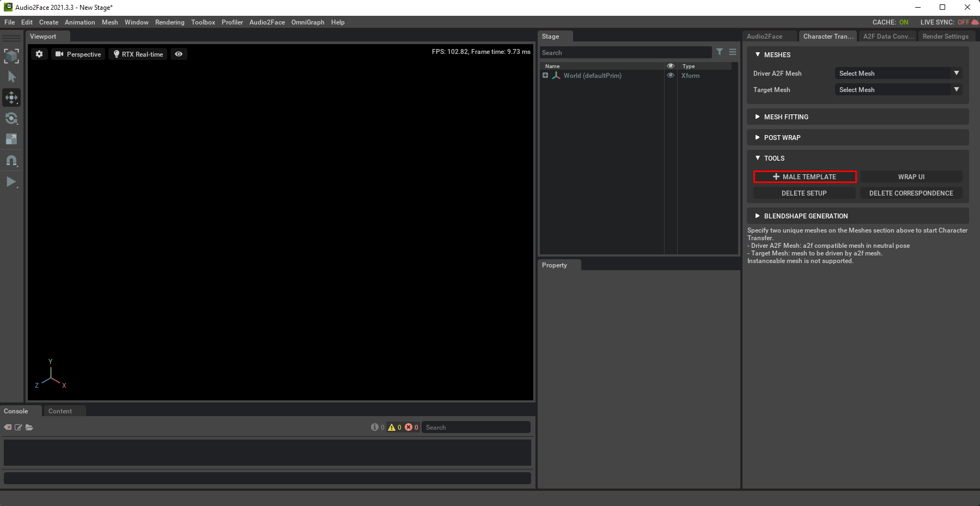Viewport: 980px width, 506px height.
Task: Click the DELETE CORRESPONDENCE button
Action: click(x=911, y=193)
